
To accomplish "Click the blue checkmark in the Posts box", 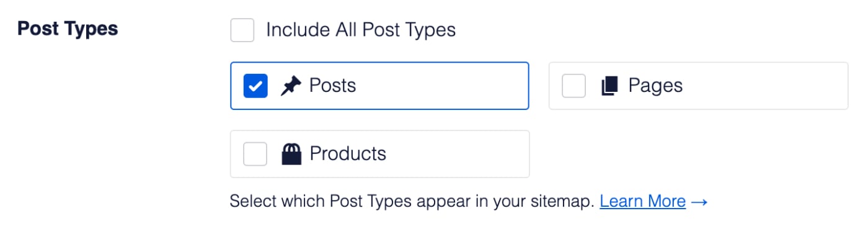I will (x=255, y=86).
